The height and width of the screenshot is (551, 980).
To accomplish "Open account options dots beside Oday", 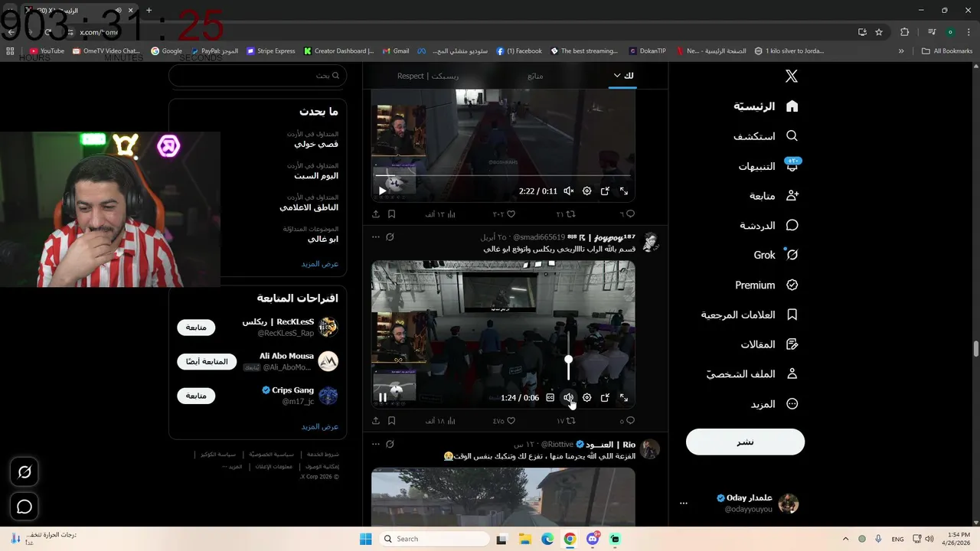I will pos(684,504).
